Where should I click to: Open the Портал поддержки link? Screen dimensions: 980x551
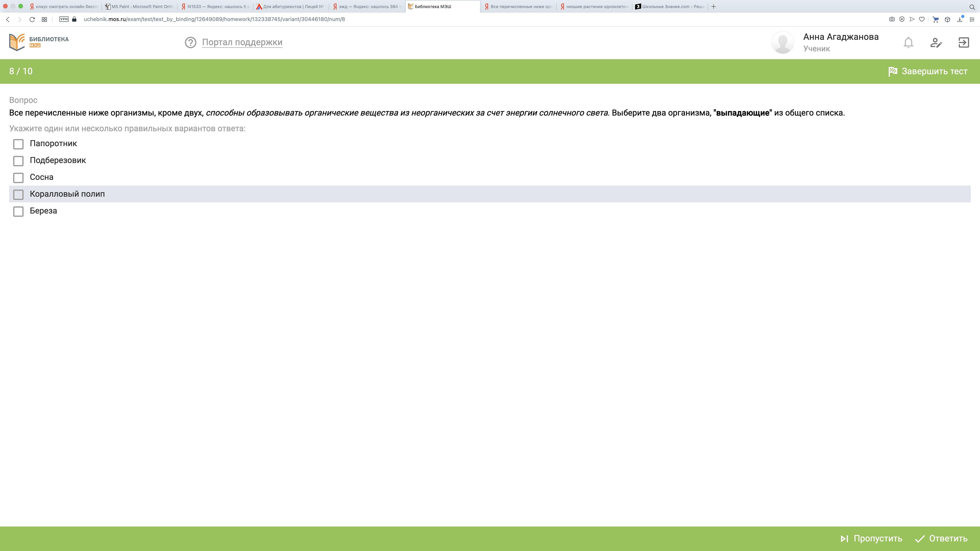tap(242, 42)
